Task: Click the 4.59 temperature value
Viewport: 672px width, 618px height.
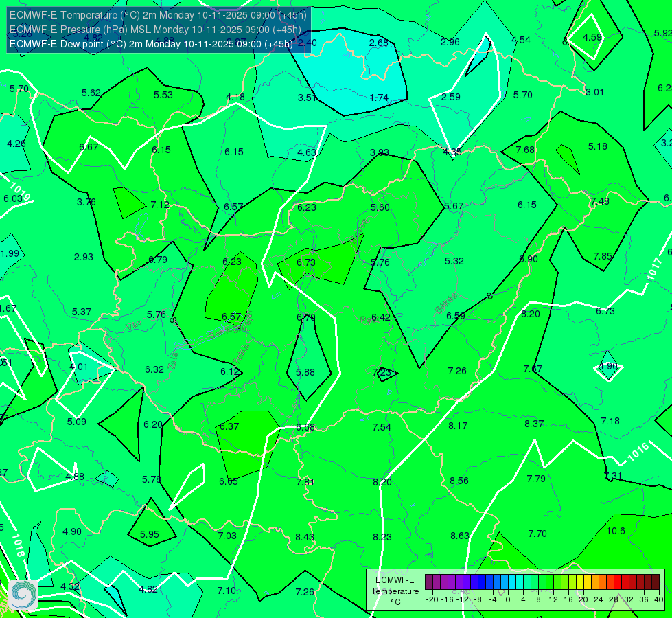Action: 592,37
